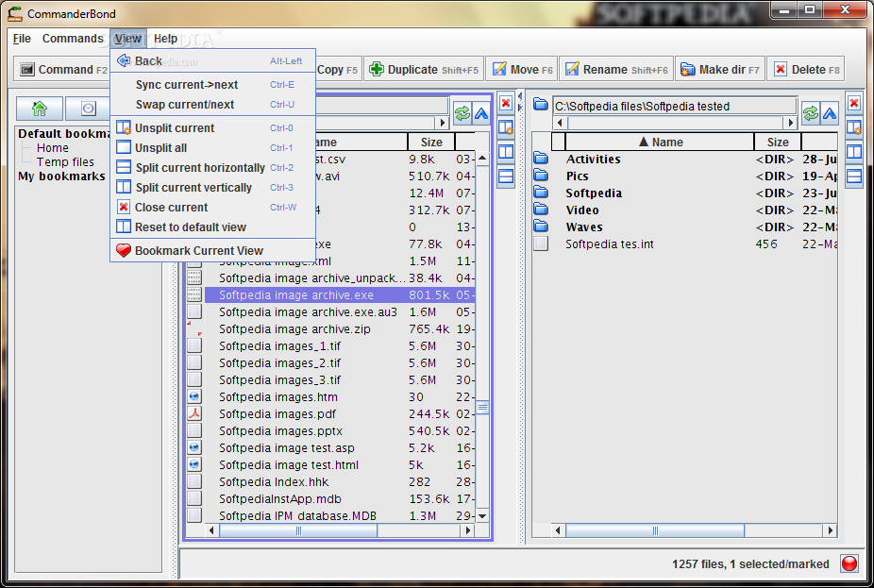The height and width of the screenshot is (588, 874).
Task: Click right panel horizontal scrollbar right arrow
Action: coord(831,530)
